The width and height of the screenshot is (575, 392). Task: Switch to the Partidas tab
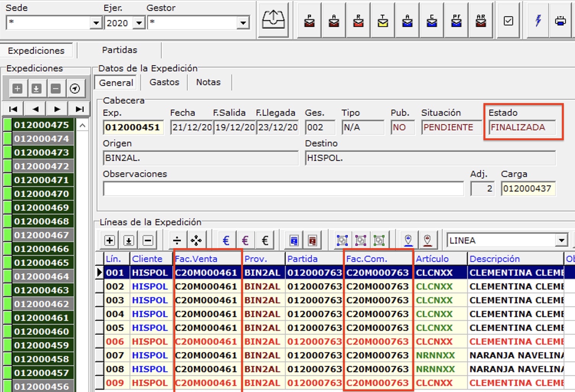119,50
